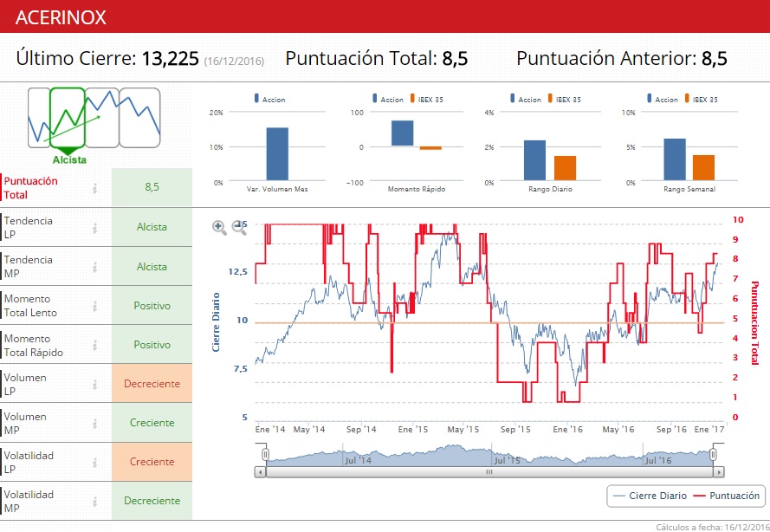This screenshot has width=770, height=532.
Task: Click the zoom in magnifier icon
Action: coord(219,227)
